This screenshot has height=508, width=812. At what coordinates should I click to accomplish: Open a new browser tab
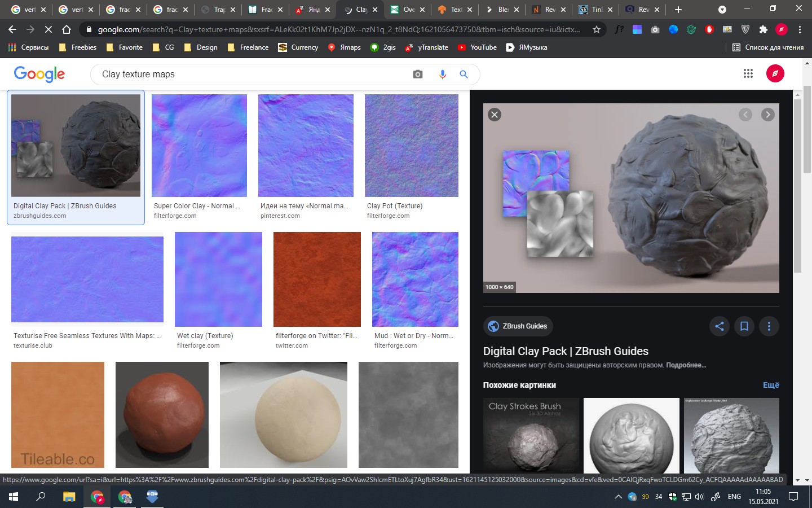pos(678,10)
